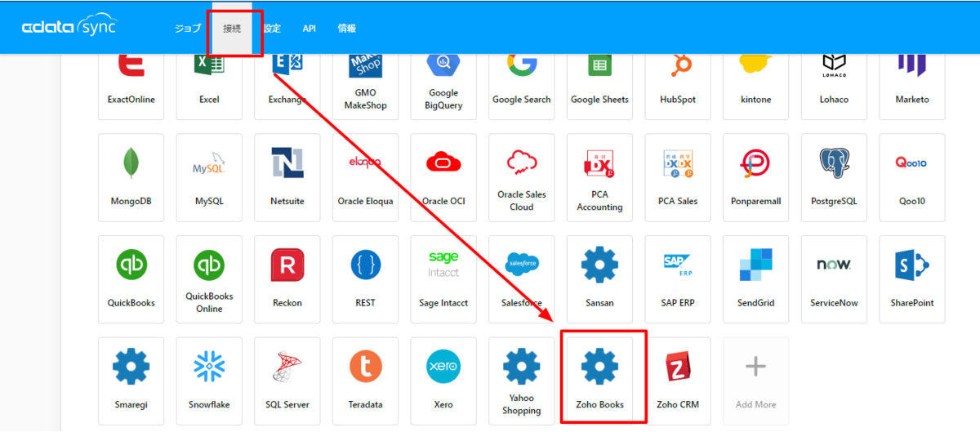Select the PostgreSQL connector
Screen dimensions: 980x432
pyautogui.click(x=834, y=177)
